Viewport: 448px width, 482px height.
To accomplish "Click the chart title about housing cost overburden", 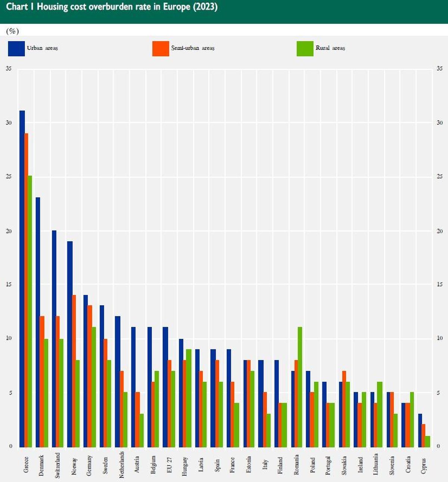I will (112, 7).
